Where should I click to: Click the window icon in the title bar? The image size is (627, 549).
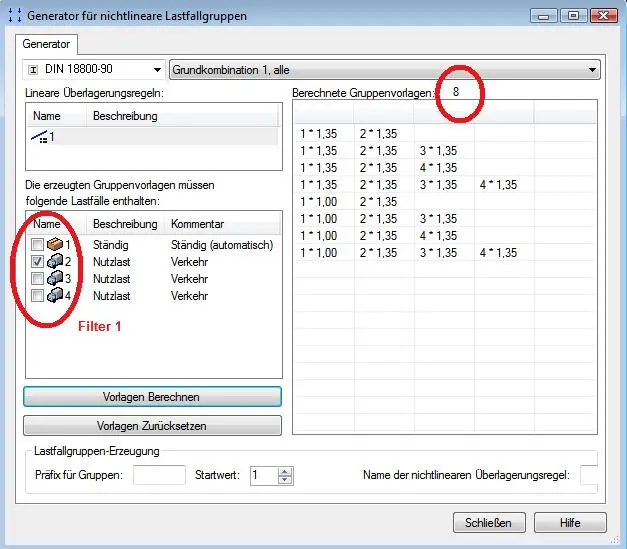pos(15,16)
